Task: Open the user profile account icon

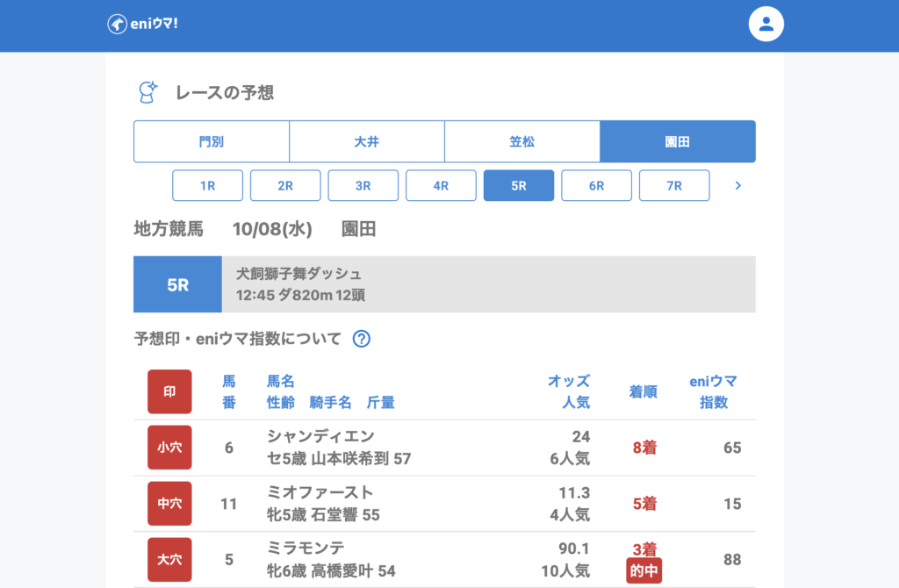Action: point(766,25)
